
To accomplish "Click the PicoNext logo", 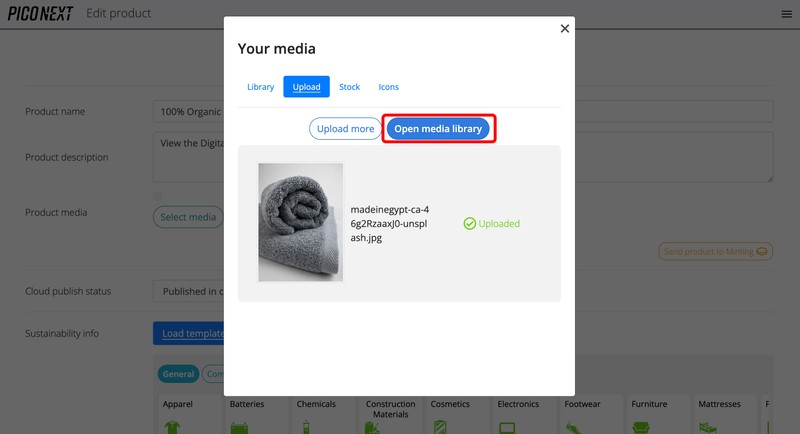I will point(40,13).
